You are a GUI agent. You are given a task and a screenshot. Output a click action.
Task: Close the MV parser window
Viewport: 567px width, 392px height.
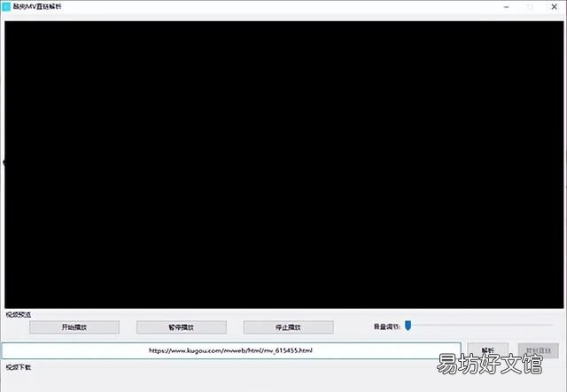(x=554, y=7)
